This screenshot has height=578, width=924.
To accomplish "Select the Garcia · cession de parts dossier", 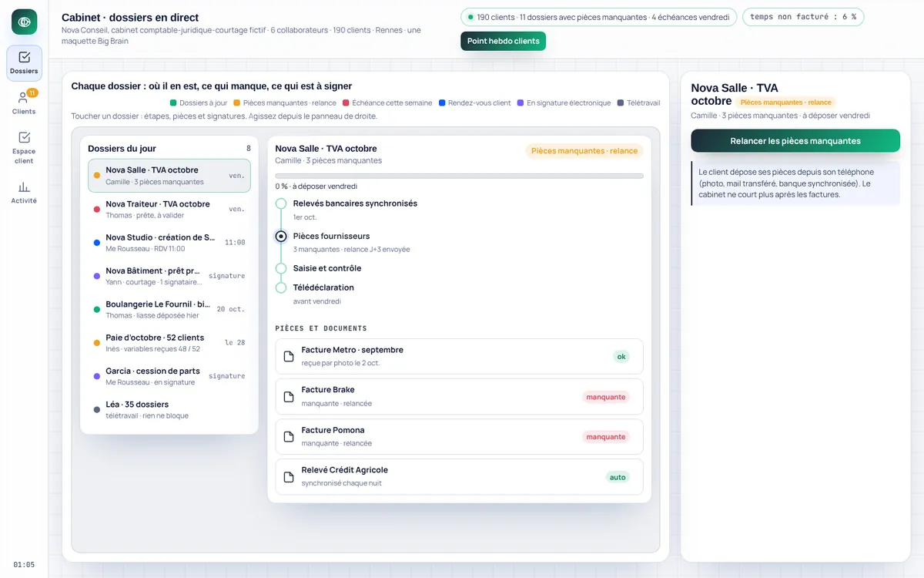I will click(169, 376).
